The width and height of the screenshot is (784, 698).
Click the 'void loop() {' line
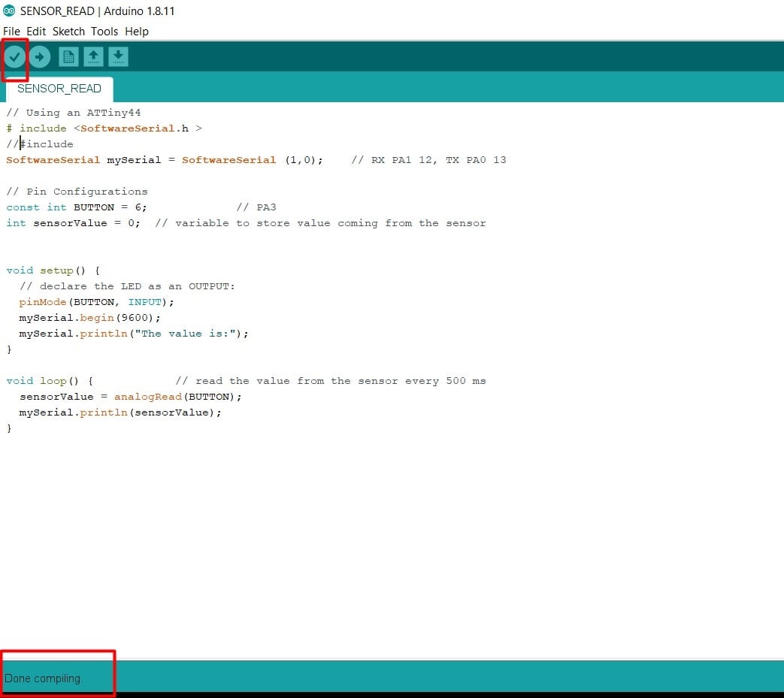click(x=50, y=381)
